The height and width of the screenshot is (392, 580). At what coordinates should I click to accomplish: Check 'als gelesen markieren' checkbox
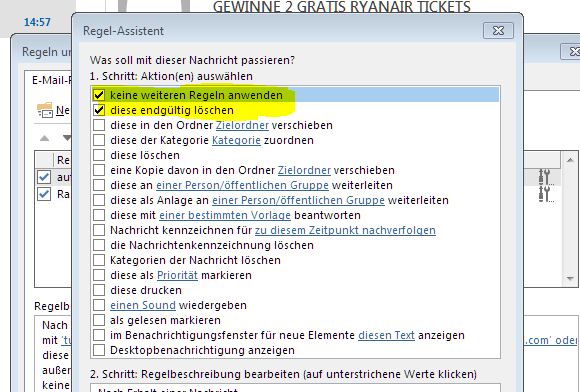coord(99,320)
